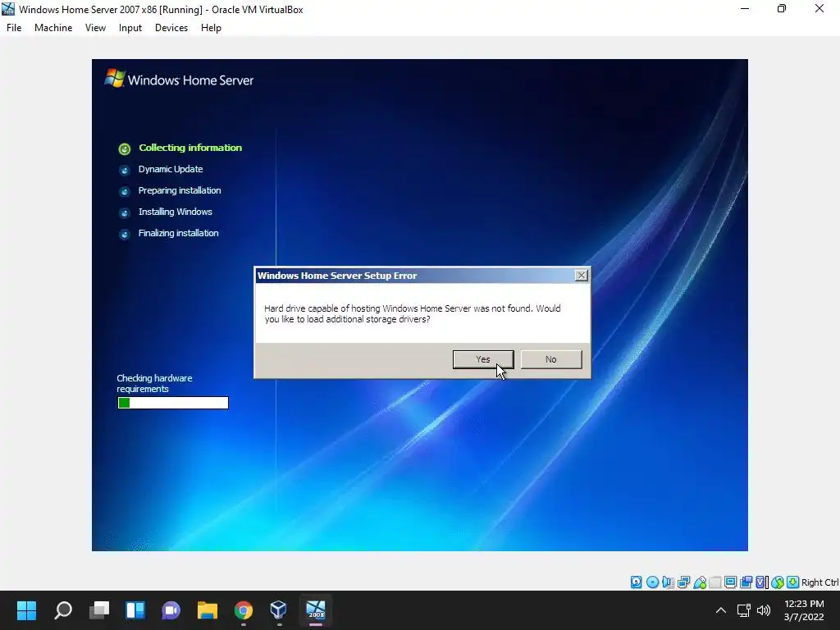This screenshot has width=840, height=630.
Task: Click Yes to load storage drivers
Action: 482,359
